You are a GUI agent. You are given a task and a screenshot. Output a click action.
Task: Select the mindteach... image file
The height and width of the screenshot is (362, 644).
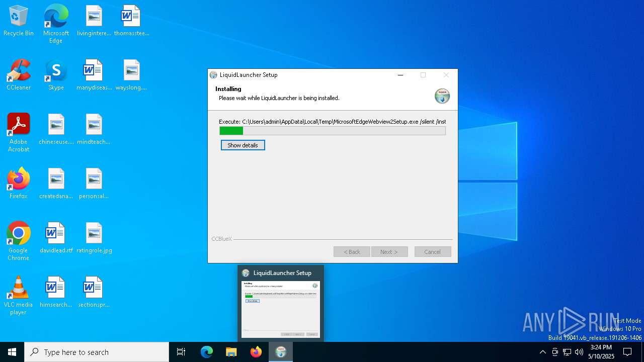94,130
